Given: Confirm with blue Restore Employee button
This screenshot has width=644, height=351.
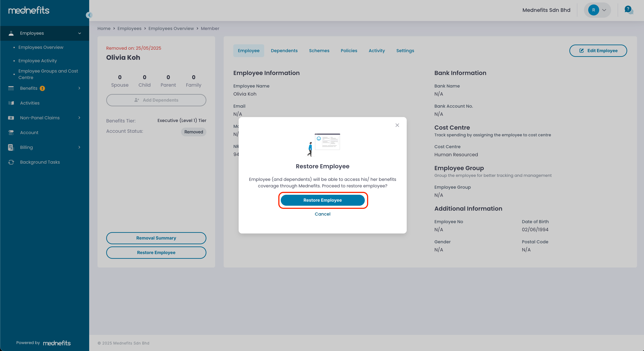Looking at the screenshot, I should tap(322, 200).
